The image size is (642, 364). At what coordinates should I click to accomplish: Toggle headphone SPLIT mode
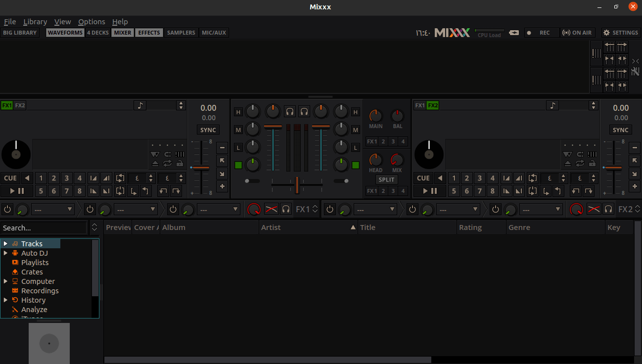click(387, 180)
